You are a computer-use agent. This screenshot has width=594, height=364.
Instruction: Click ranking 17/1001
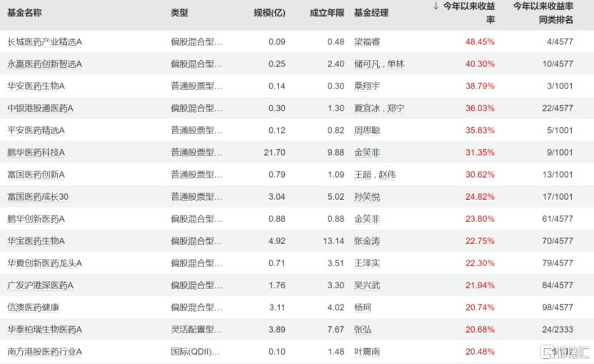tap(558, 196)
